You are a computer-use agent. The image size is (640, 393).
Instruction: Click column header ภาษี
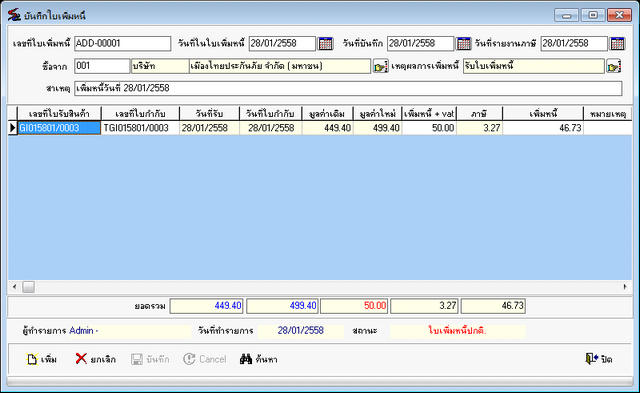coord(479,113)
